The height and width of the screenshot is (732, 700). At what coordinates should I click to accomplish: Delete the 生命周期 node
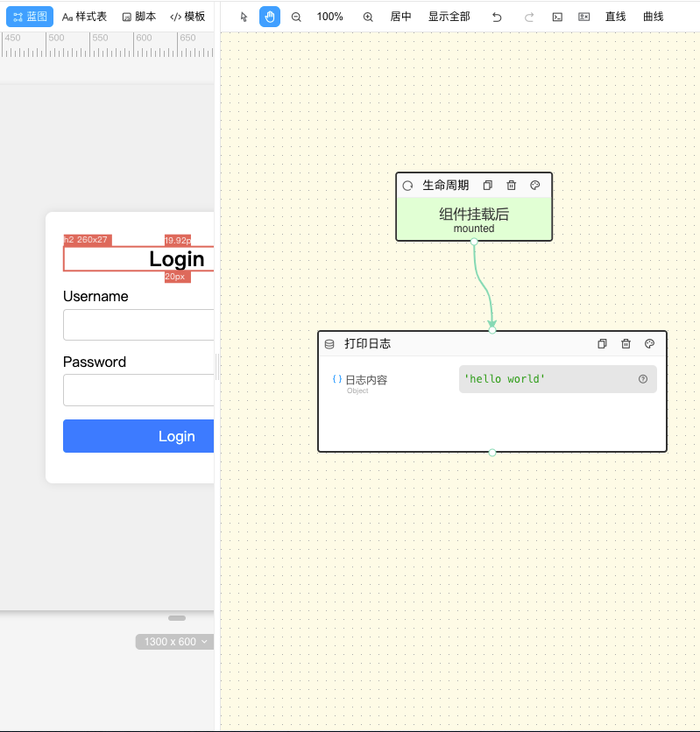coord(512,186)
